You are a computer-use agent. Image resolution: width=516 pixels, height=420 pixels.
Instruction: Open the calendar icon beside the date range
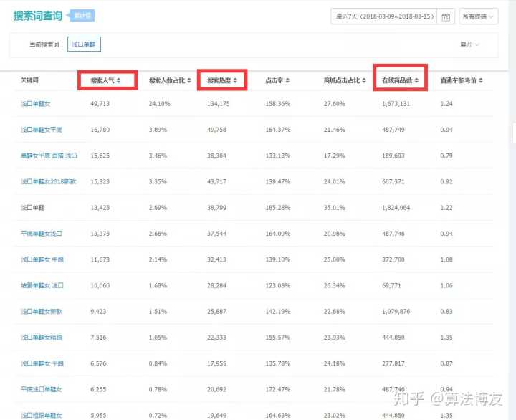(446, 16)
